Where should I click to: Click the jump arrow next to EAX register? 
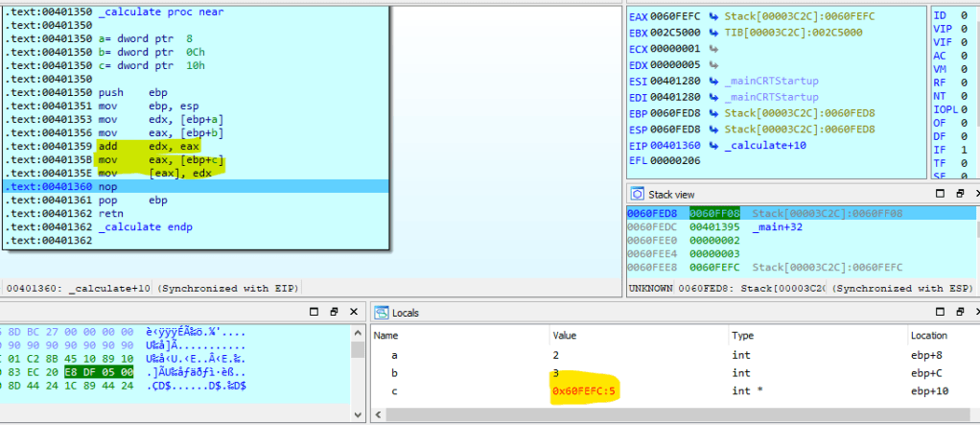[715, 17]
